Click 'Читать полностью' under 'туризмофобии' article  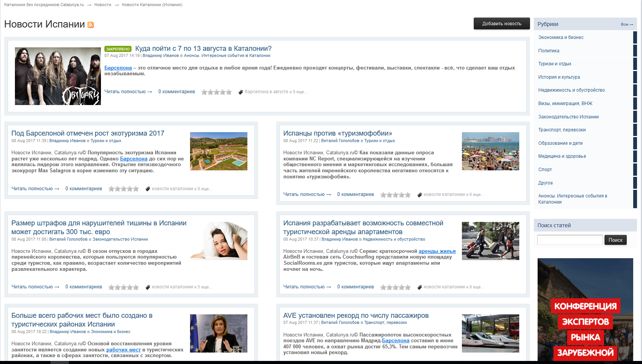click(307, 194)
